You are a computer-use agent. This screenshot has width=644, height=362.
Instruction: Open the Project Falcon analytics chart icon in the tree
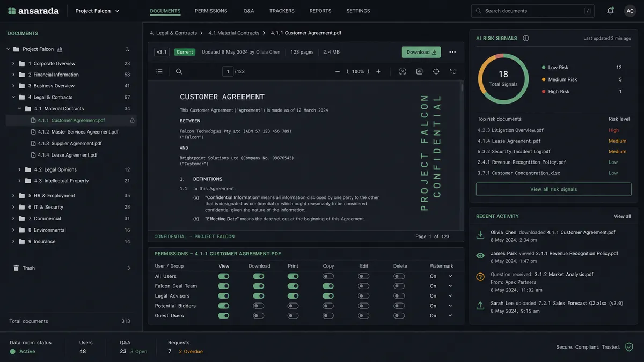click(x=60, y=49)
